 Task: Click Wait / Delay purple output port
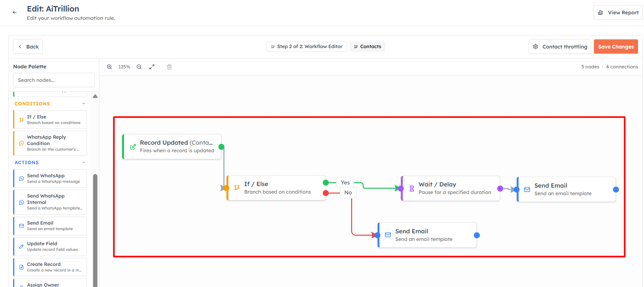click(500, 188)
